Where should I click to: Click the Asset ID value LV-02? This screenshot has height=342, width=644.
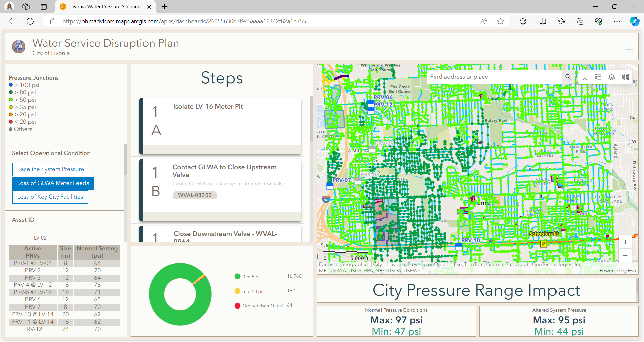coord(40,238)
